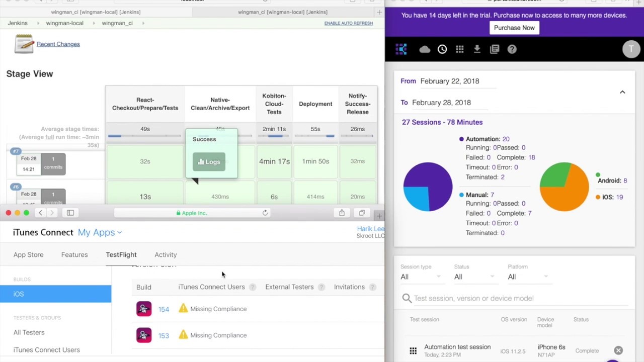
Task: Click the Automation/Manual sessions pie chart
Action: [x=428, y=187]
